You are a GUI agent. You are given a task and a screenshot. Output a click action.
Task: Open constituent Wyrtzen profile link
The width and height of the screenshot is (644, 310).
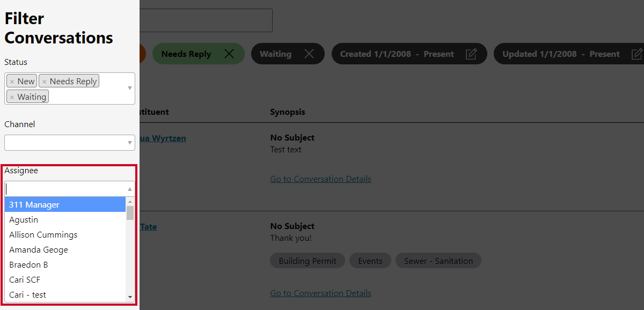point(163,138)
